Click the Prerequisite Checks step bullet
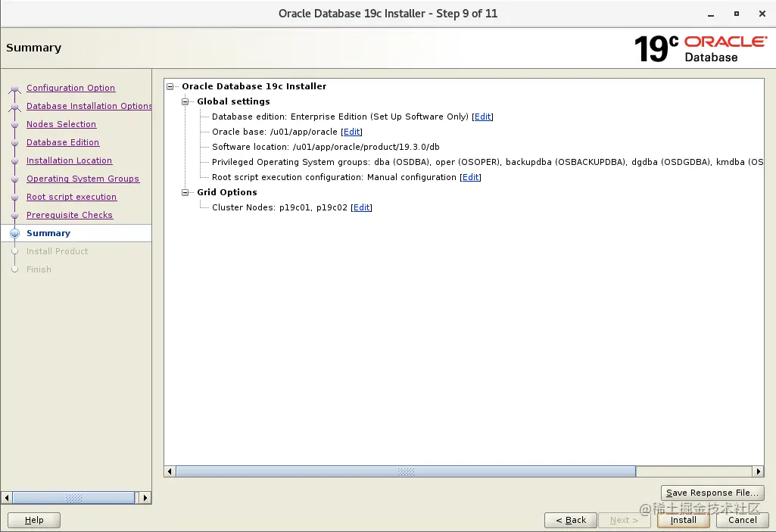Image resolution: width=776 pixels, height=532 pixels. [15, 215]
